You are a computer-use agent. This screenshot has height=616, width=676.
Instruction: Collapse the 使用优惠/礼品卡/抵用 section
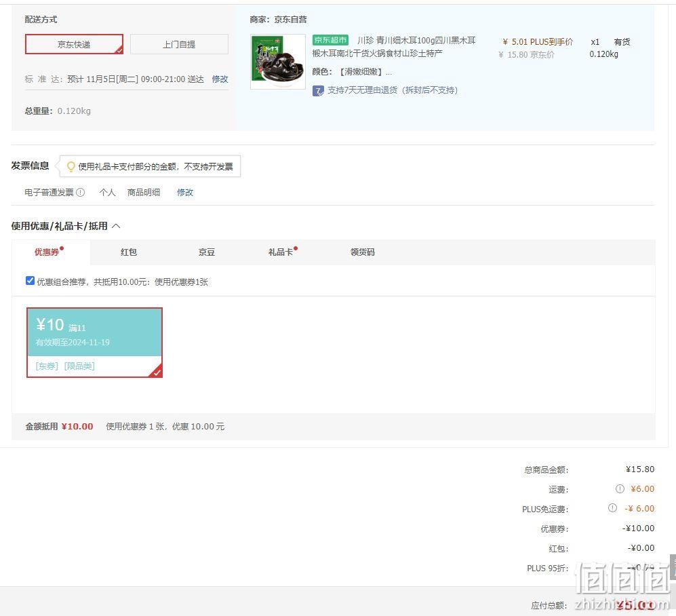116,226
